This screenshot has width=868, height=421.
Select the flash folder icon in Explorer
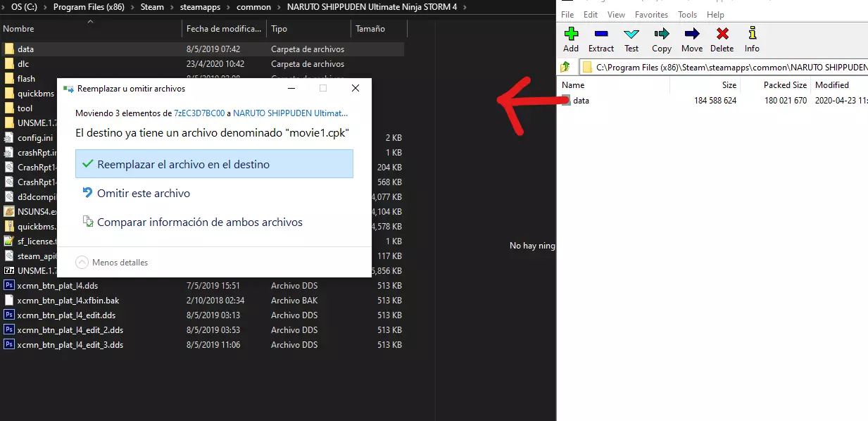point(9,79)
